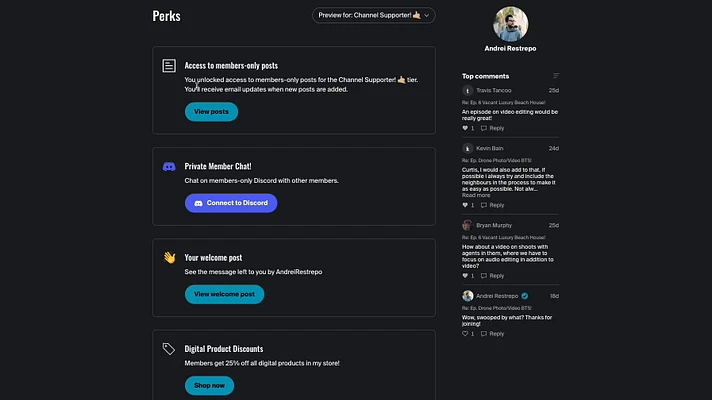Open the Preview for Channel Supporter dropdown
Image resolution: width=712 pixels, height=400 pixels.
(x=373, y=15)
